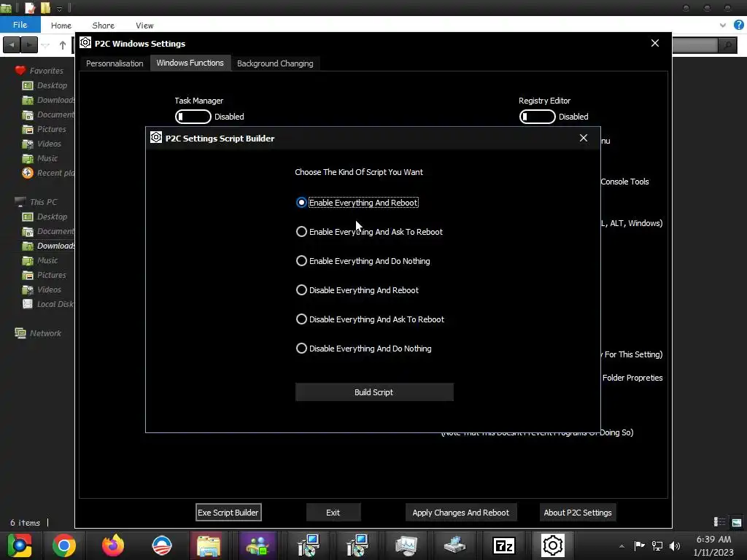
Task: Click the Start button on taskbar
Action: click(x=19, y=545)
